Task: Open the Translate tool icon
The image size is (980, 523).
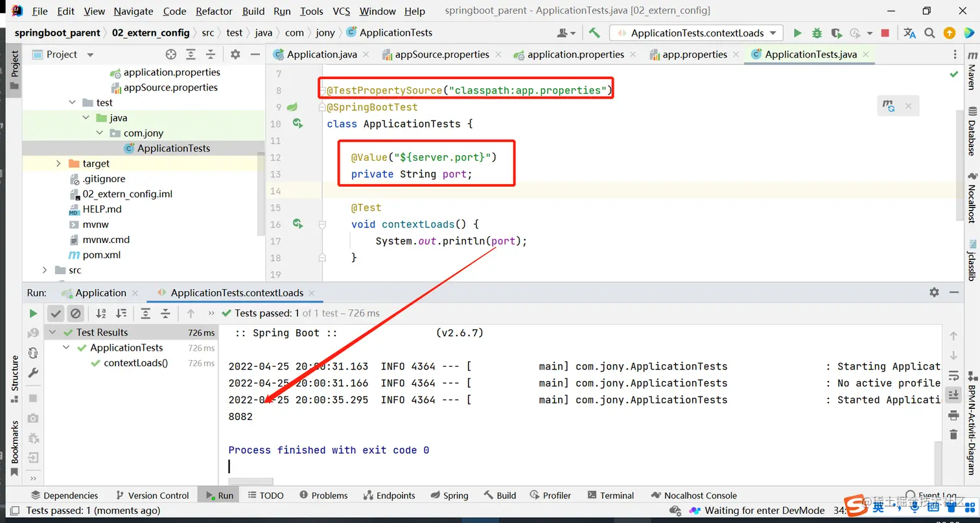Action: pyautogui.click(x=910, y=33)
